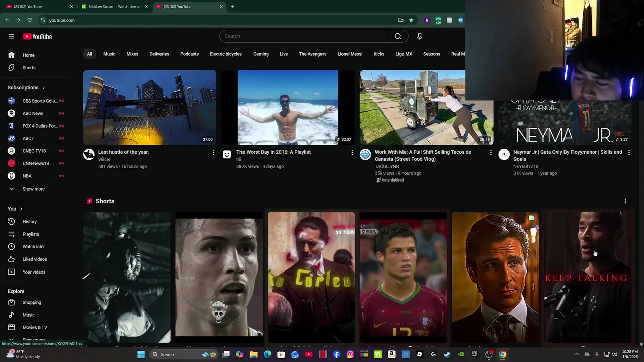Open NBA subscription channel

point(35,176)
